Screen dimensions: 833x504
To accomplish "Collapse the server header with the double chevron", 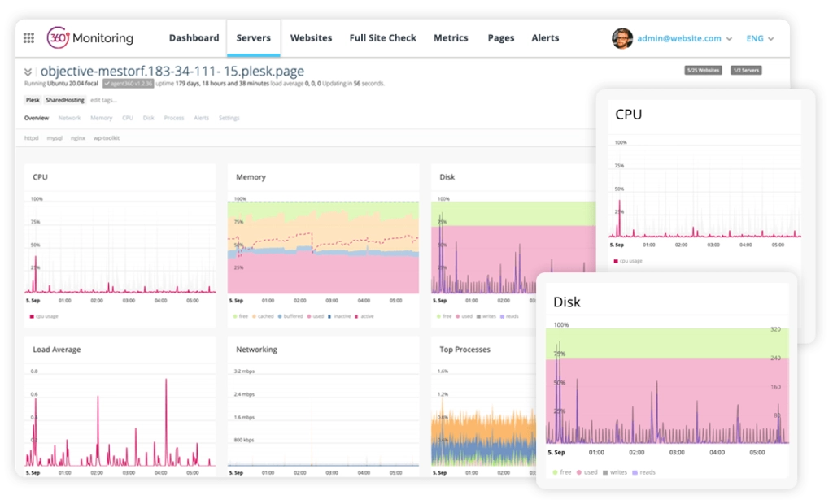I will point(28,70).
